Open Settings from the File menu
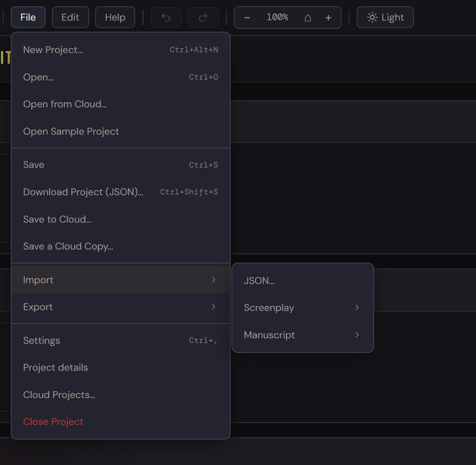Image resolution: width=476 pixels, height=465 pixels. [121, 341]
